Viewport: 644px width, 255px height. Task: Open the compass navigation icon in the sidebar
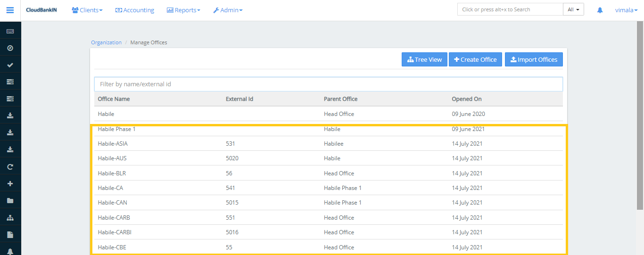(10, 48)
